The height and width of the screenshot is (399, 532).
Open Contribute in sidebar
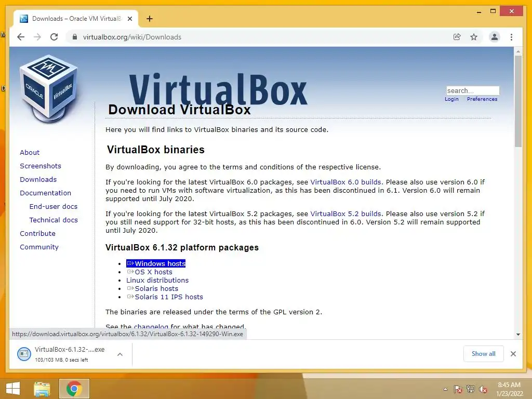click(x=37, y=234)
